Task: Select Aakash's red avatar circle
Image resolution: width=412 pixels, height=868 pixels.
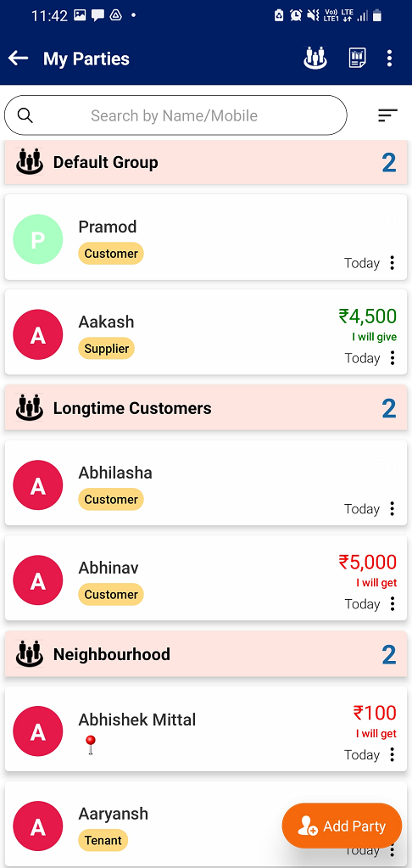Action: click(37, 334)
